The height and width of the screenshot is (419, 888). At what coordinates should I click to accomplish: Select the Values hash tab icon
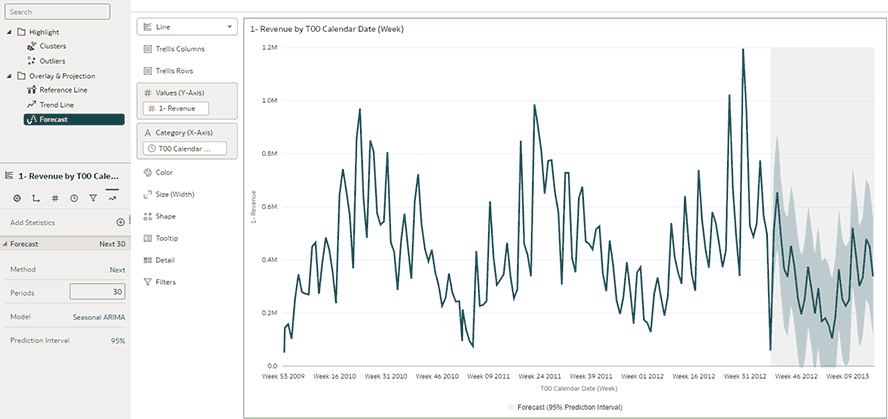tap(55, 198)
